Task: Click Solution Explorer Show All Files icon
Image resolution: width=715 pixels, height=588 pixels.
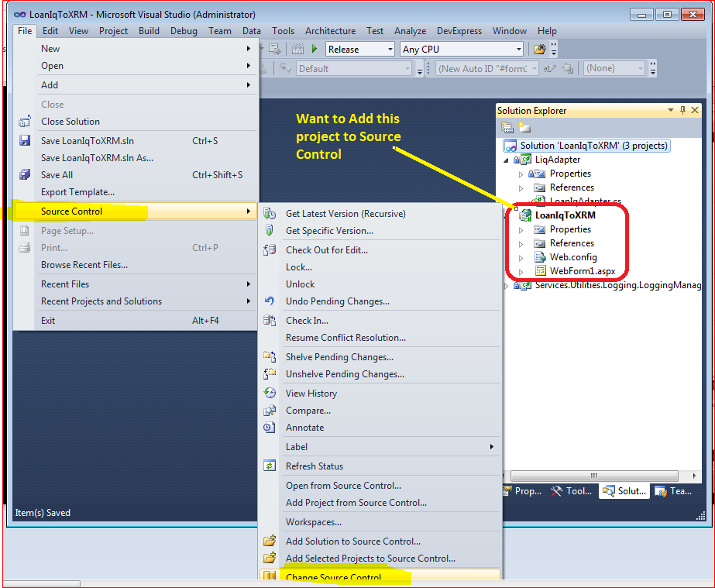Action: point(524,128)
